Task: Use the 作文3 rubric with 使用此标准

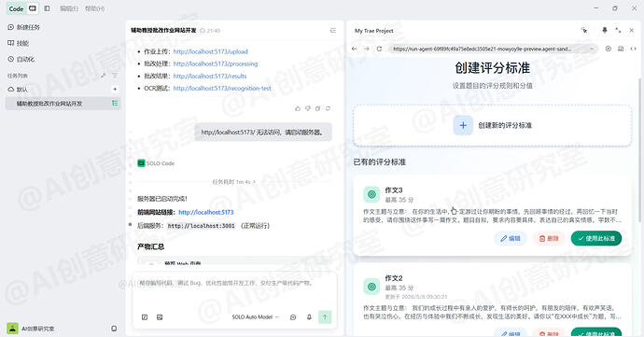Action: point(596,238)
